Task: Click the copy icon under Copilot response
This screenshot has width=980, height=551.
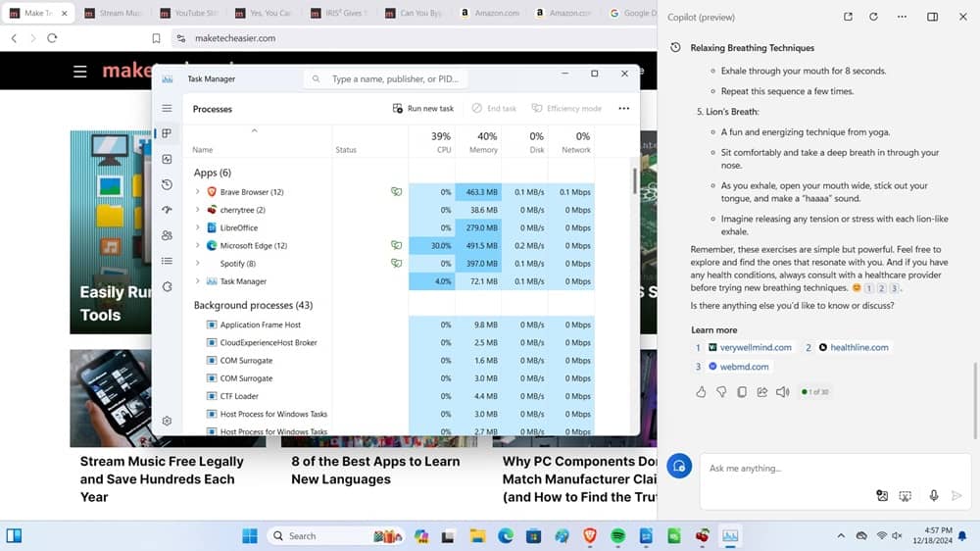Action: 742,392
